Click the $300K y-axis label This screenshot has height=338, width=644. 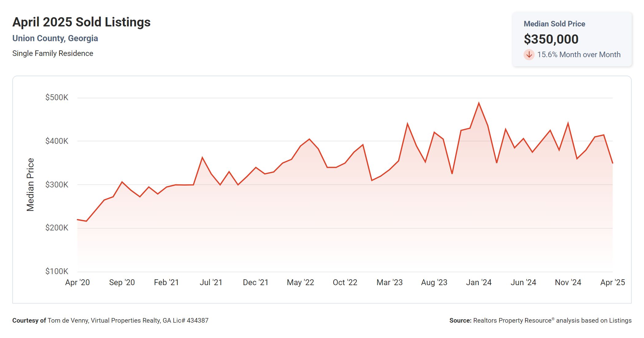point(57,185)
